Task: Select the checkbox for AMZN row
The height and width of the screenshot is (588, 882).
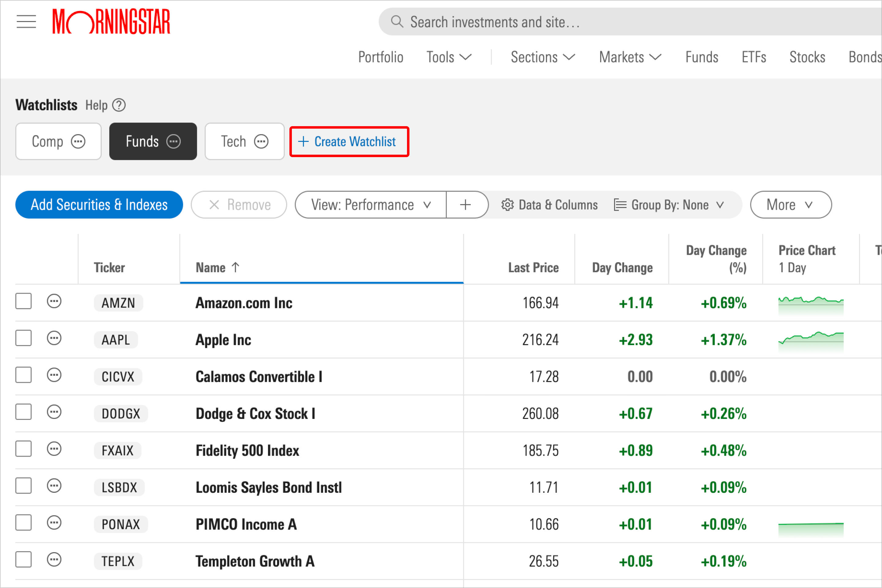Action: pyautogui.click(x=23, y=302)
